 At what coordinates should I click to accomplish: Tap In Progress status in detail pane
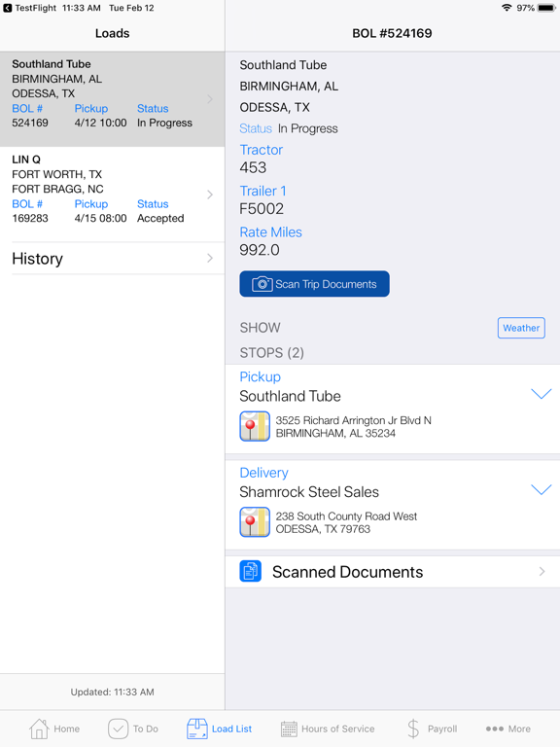coord(308,128)
